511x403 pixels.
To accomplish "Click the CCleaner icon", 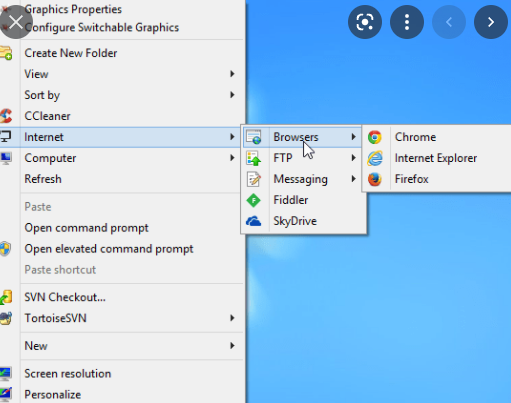I will [x=6, y=116].
